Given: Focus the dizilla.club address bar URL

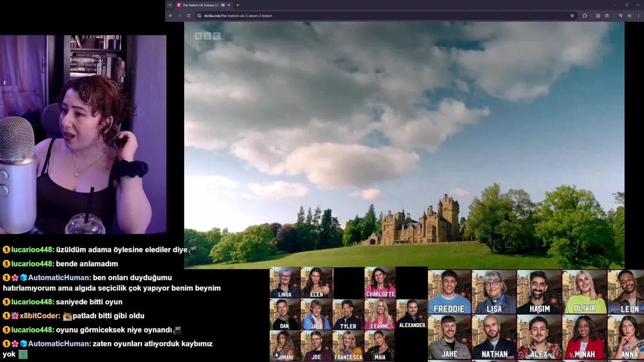Looking at the screenshot, I should (238, 16).
